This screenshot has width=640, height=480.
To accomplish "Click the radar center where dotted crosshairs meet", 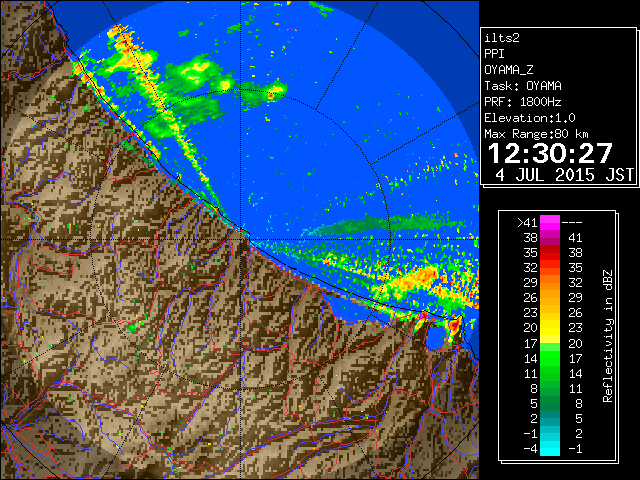I will (241, 240).
